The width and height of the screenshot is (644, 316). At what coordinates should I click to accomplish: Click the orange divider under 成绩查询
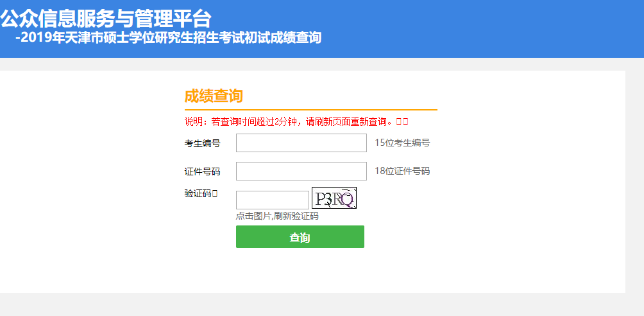click(310, 110)
